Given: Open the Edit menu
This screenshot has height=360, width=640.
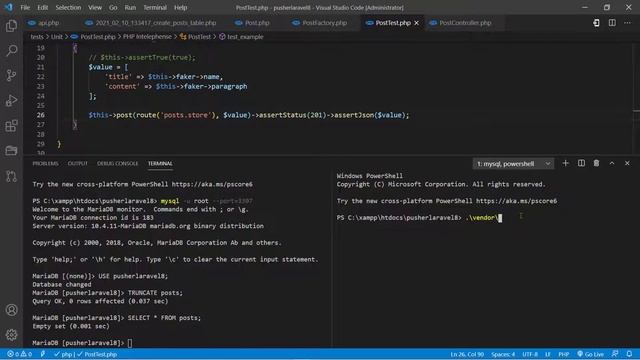Looking at the screenshot, I should (x=42, y=7).
